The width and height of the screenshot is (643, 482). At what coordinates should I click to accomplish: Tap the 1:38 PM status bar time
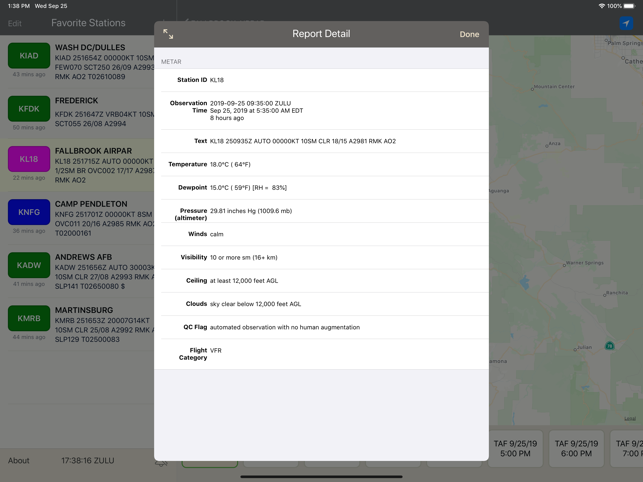(19, 6)
